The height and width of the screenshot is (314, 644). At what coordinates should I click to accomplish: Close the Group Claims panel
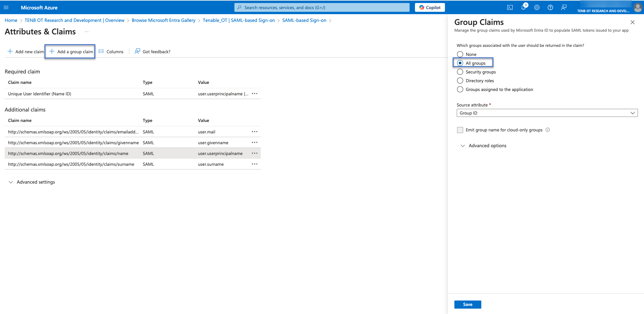click(632, 22)
